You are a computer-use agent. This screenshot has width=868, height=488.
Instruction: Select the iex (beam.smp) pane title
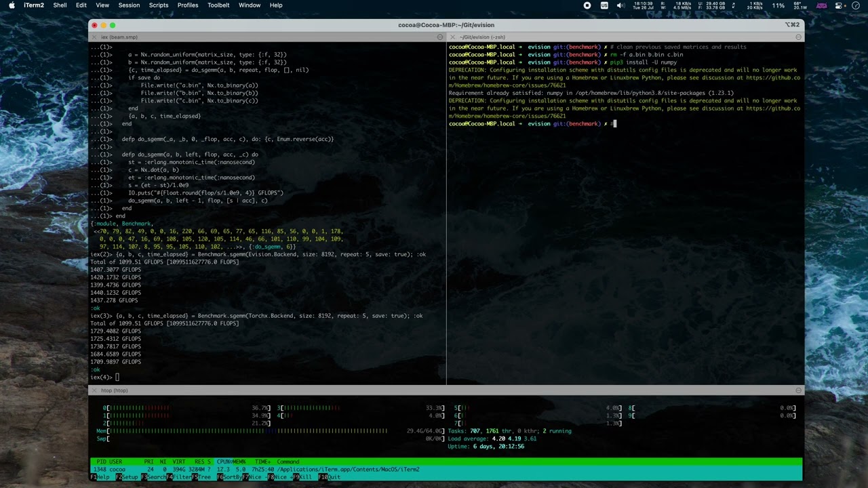point(119,37)
